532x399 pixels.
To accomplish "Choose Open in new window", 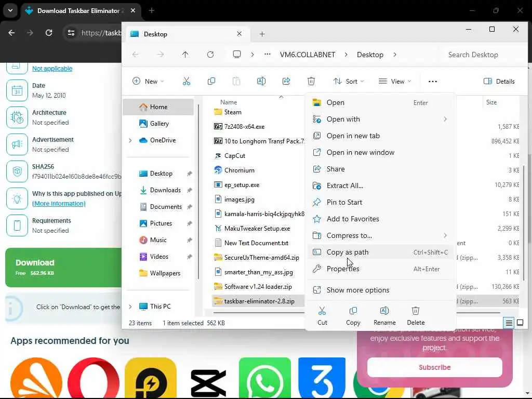I will [381, 152].
